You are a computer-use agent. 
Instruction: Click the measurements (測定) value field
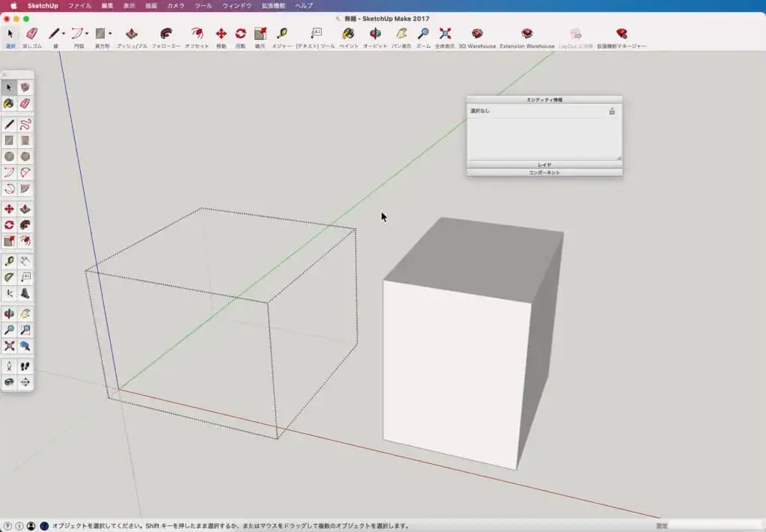[716, 526]
